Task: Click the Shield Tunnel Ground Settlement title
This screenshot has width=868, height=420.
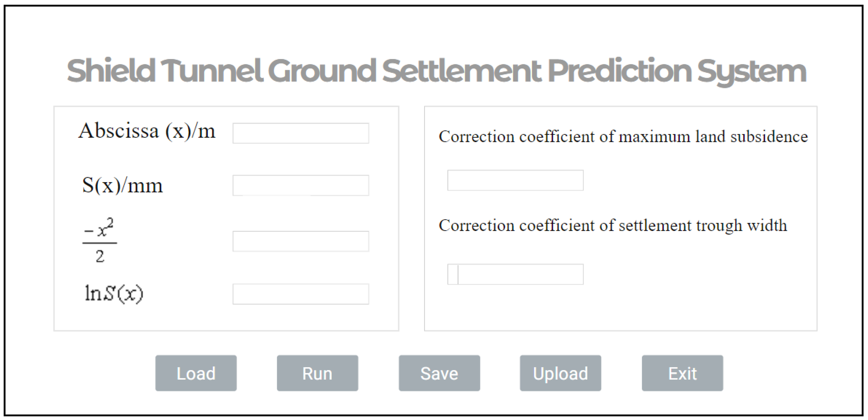Action: [436, 71]
